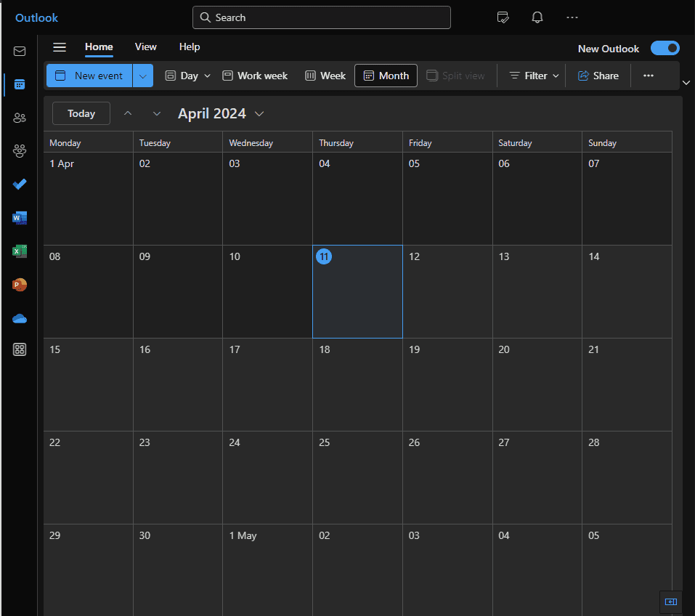Go to previous month with up arrow

pyautogui.click(x=128, y=113)
